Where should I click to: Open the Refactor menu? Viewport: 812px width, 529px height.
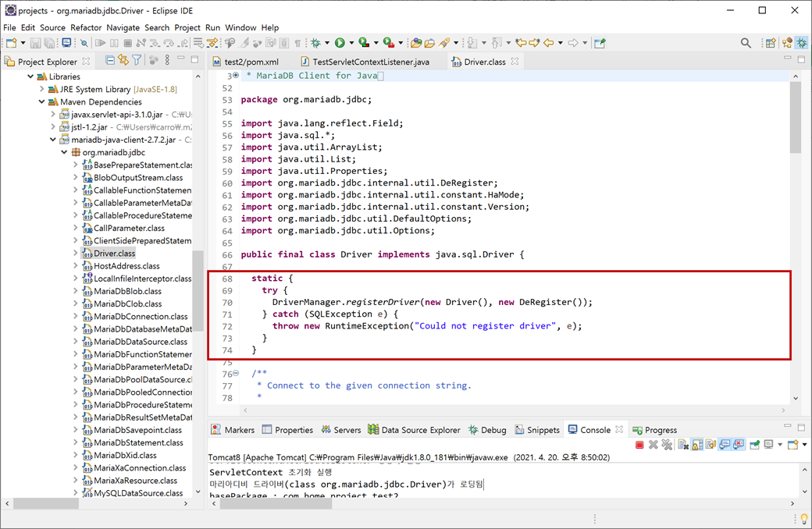88,27
